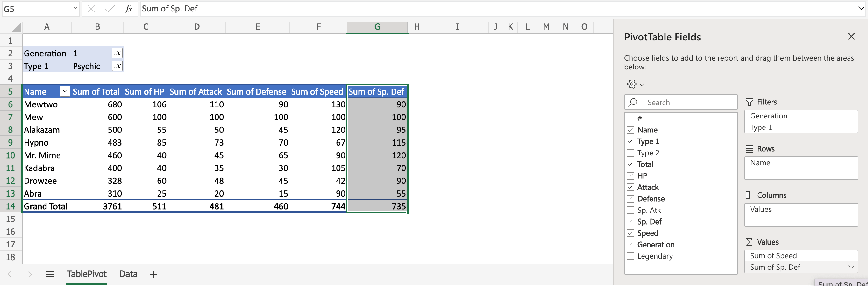Screen dimensions: 868x286
Task: Expand the formula bar chevron
Action: pos(861,9)
